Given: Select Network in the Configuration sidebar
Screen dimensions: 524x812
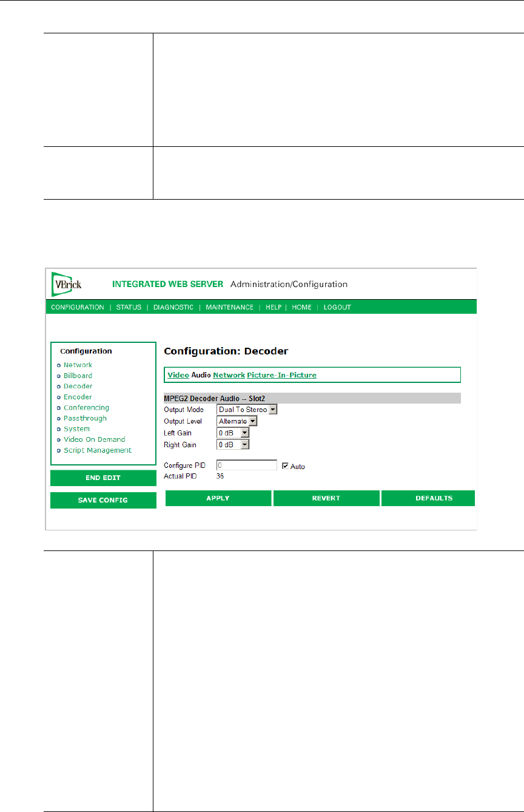Looking at the screenshot, I should 78,365.
